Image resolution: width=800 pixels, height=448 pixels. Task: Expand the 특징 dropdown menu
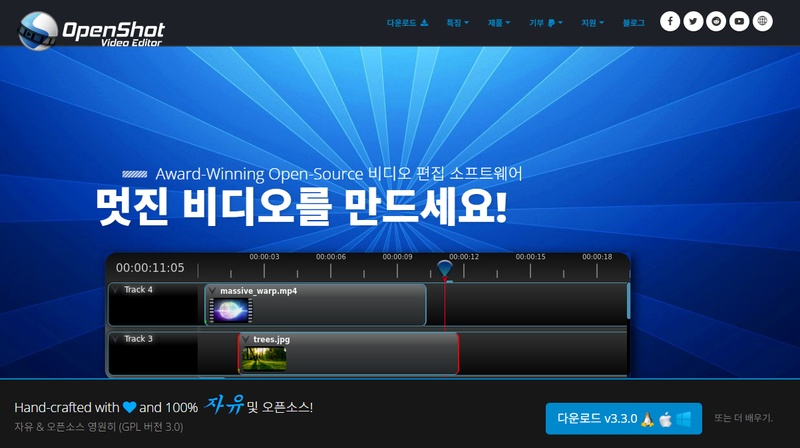click(x=458, y=23)
